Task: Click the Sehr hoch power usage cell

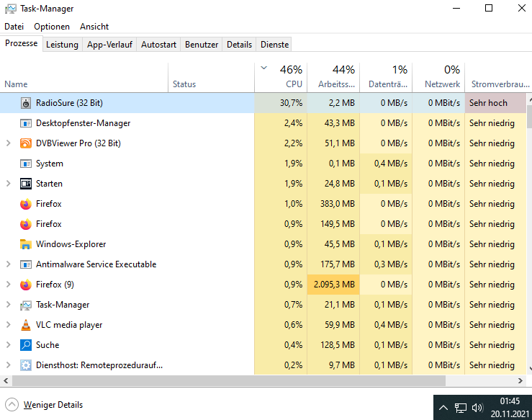Action: 495,103
